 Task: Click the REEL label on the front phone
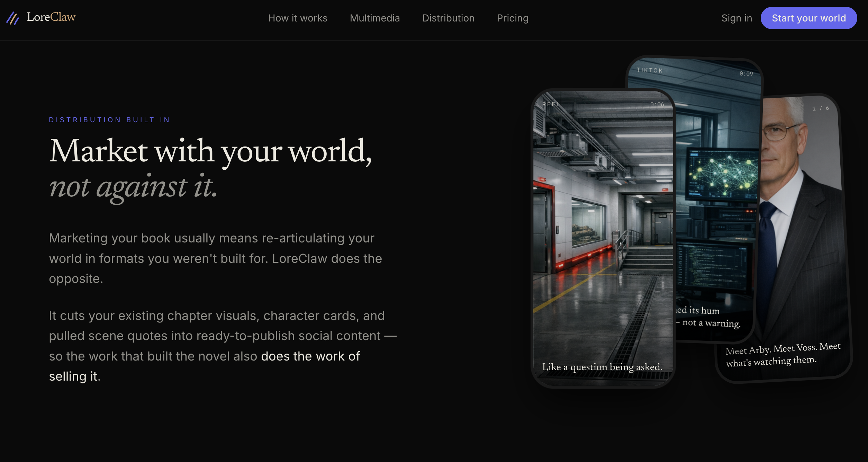tap(551, 104)
